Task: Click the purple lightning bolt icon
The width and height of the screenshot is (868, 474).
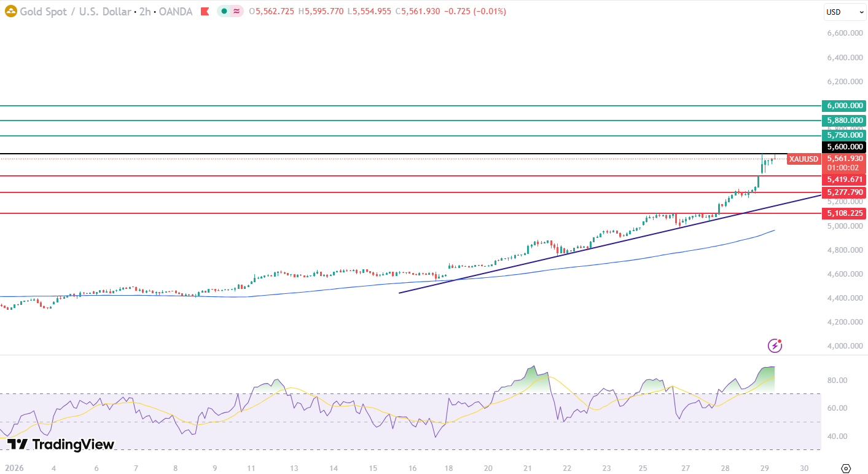Action: click(775, 346)
